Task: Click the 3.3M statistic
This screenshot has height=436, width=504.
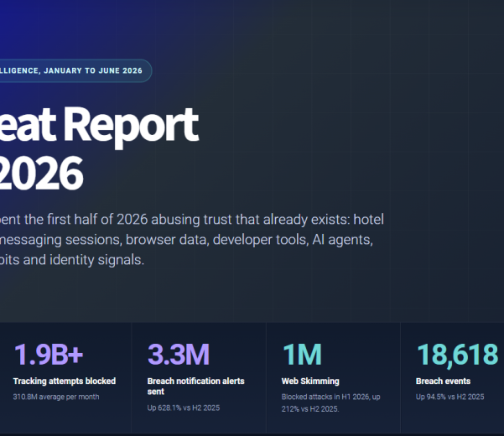Action: (x=179, y=355)
